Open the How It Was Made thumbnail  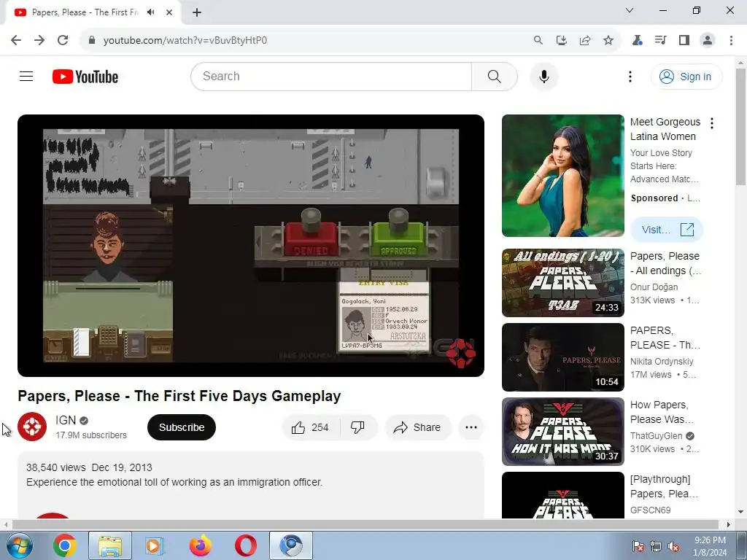pyautogui.click(x=562, y=432)
